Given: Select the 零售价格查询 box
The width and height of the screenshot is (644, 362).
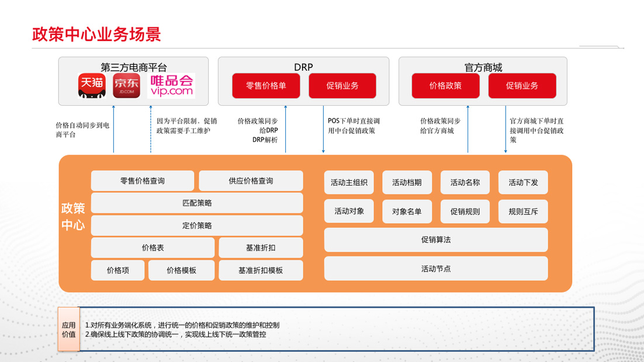Looking at the screenshot, I should pos(143,181).
